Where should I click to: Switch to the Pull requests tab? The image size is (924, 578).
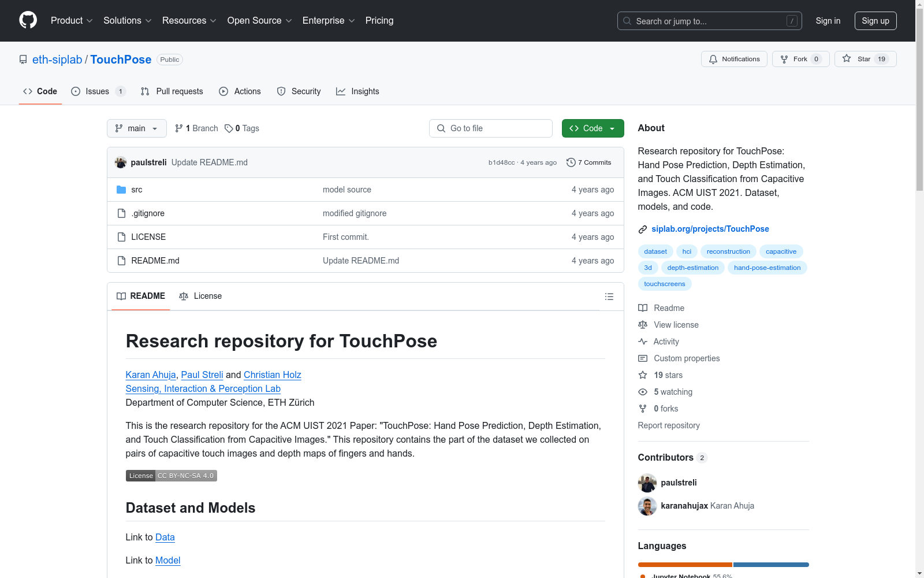pyautogui.click(x=172, y=91)
